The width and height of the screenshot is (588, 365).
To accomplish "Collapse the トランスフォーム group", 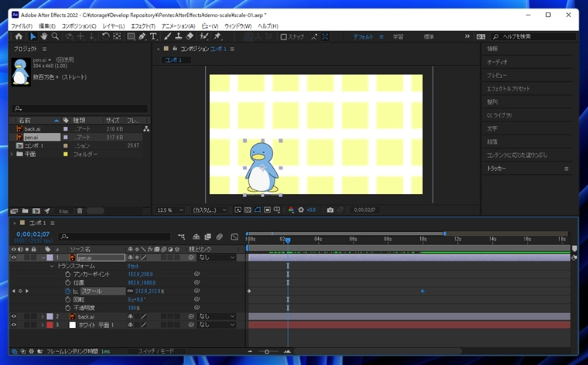I will click(51, 266).
